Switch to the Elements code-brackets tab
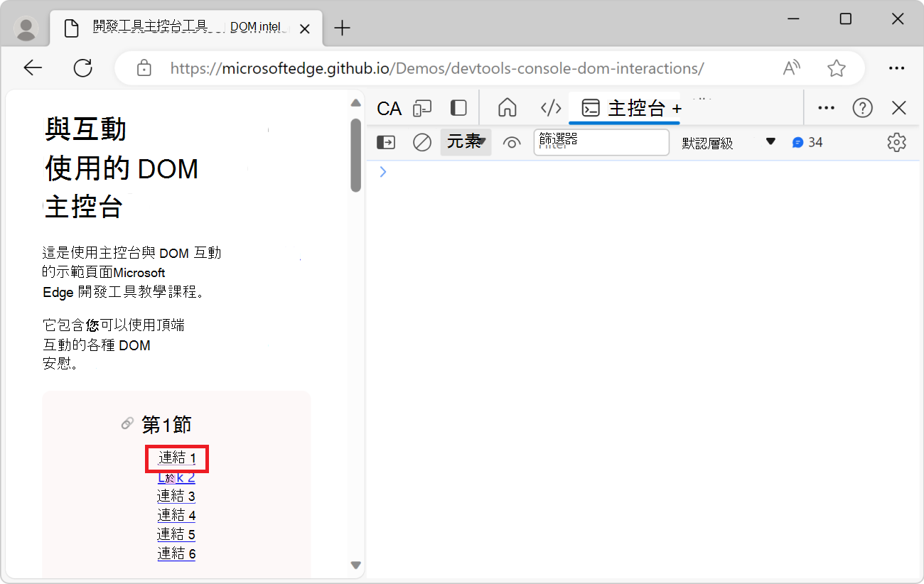 click(551, 107)
